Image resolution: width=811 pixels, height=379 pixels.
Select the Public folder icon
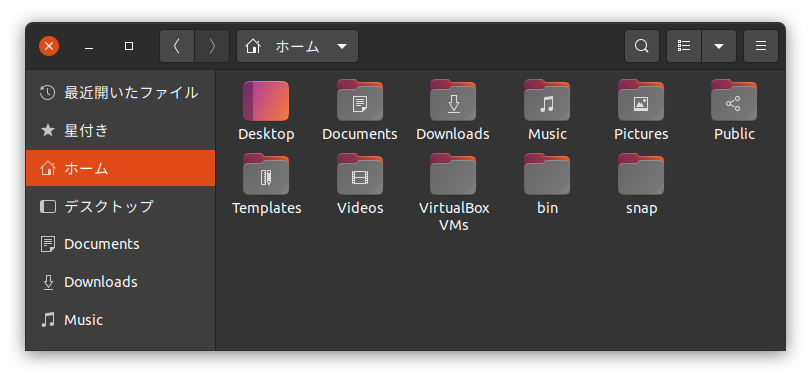(734, 101)
